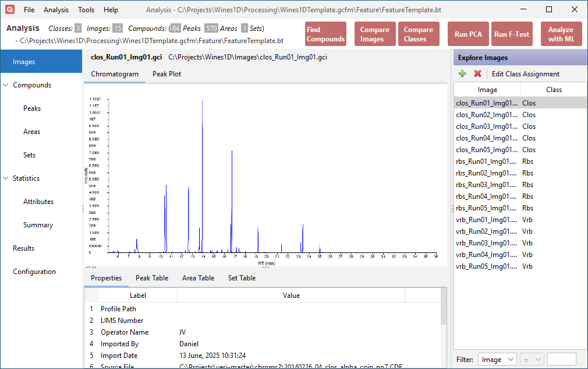Collapse the Compounds section in the sidebar
Screen dimensions: 588x369
(6, 85)
